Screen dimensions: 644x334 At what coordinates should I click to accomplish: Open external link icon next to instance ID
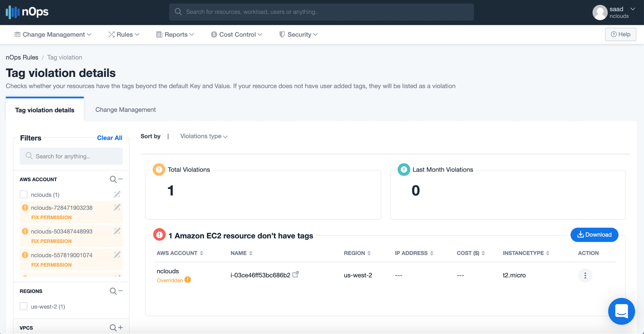click(x=295, y=274)
